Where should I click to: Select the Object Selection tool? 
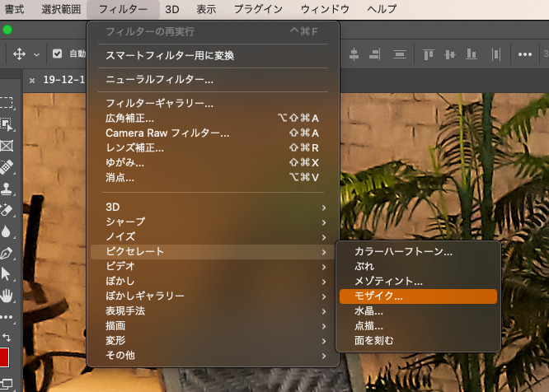7,125
